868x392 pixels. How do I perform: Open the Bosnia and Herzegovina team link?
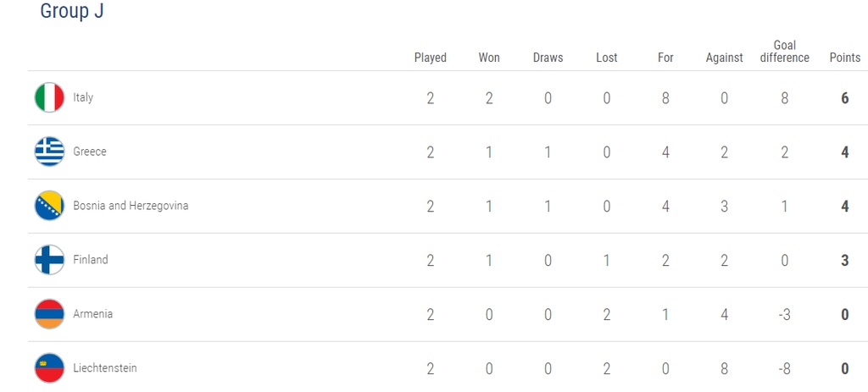[x=131, y=206]
